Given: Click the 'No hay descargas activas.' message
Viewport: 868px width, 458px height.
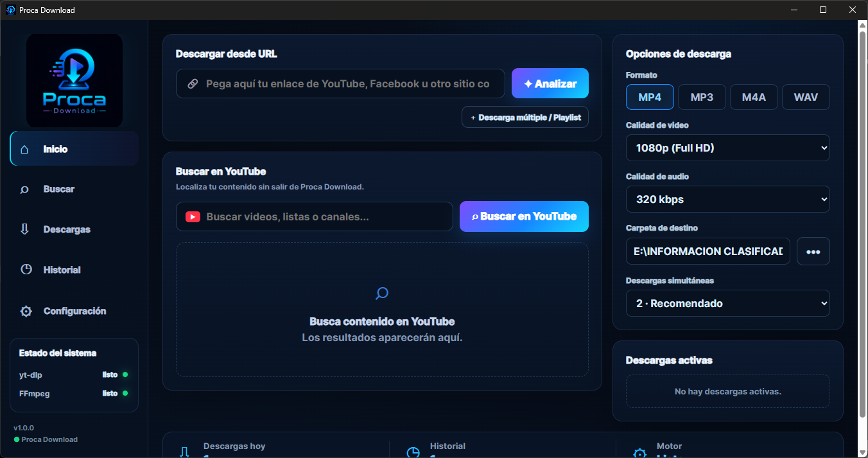Looking at the screenshot, I should click(x=728, y=391).
